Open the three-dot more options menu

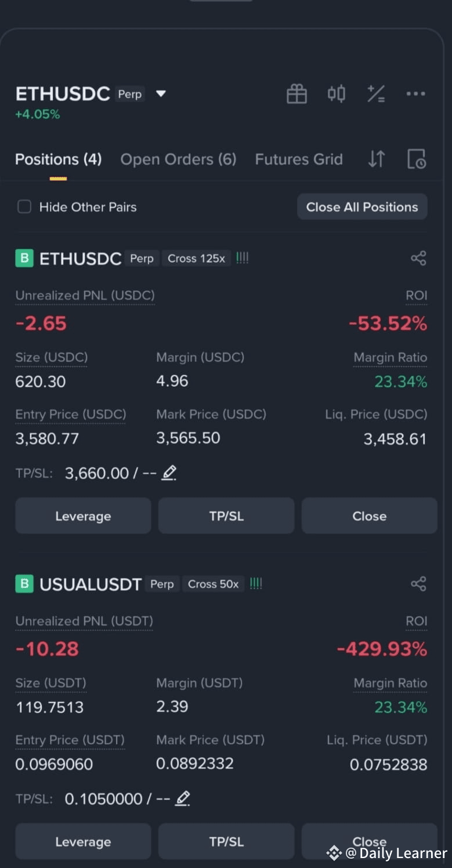click(415, 93)
